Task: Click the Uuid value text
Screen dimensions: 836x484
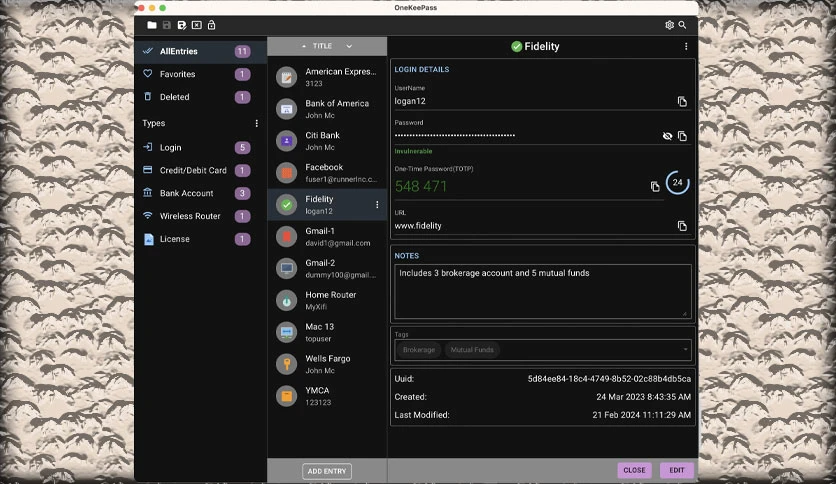Action: coord(609,379)
